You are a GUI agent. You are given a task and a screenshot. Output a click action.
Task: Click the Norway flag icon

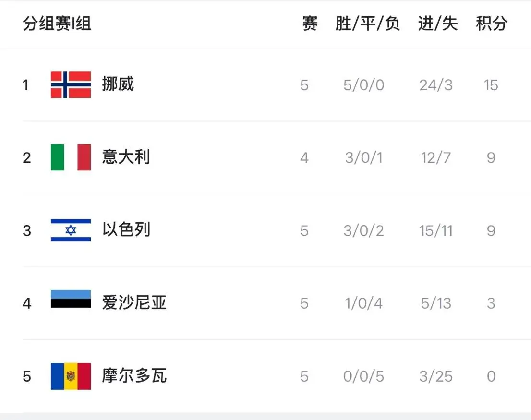coord(71,84)
